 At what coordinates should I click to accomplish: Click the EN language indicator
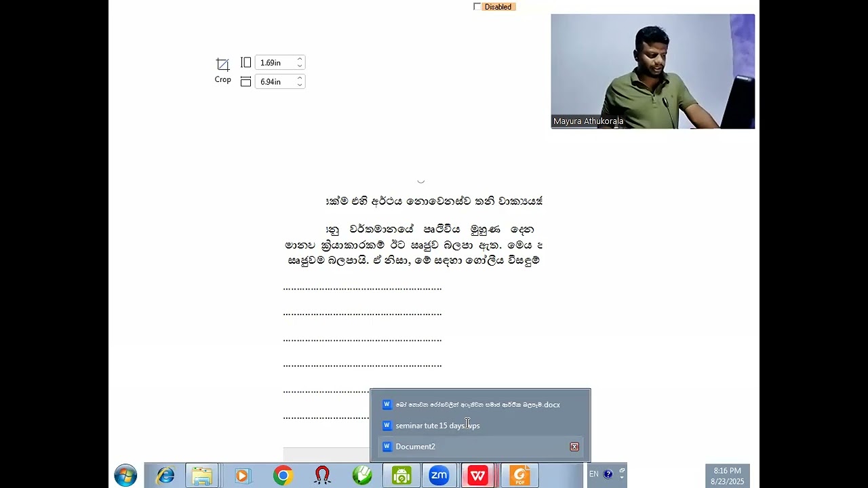tap(594, 474)
